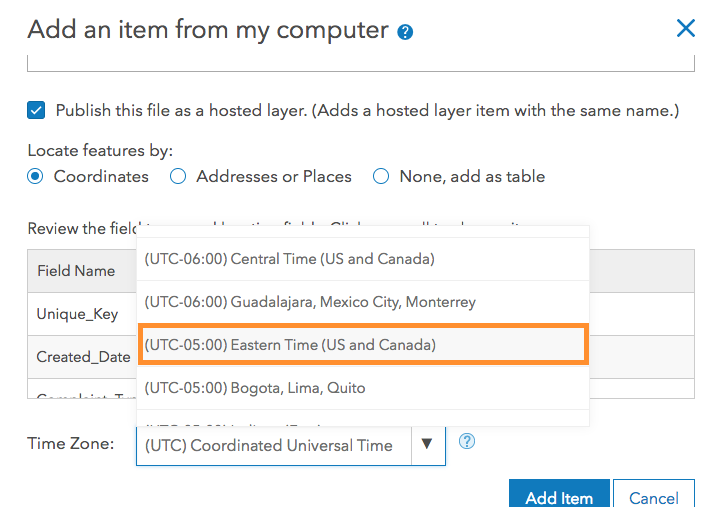Image resolution: width=719 pixels, height=524 pixels.
Task: Click the Time Zone dropdown arrow
Action: coord(427,445)
